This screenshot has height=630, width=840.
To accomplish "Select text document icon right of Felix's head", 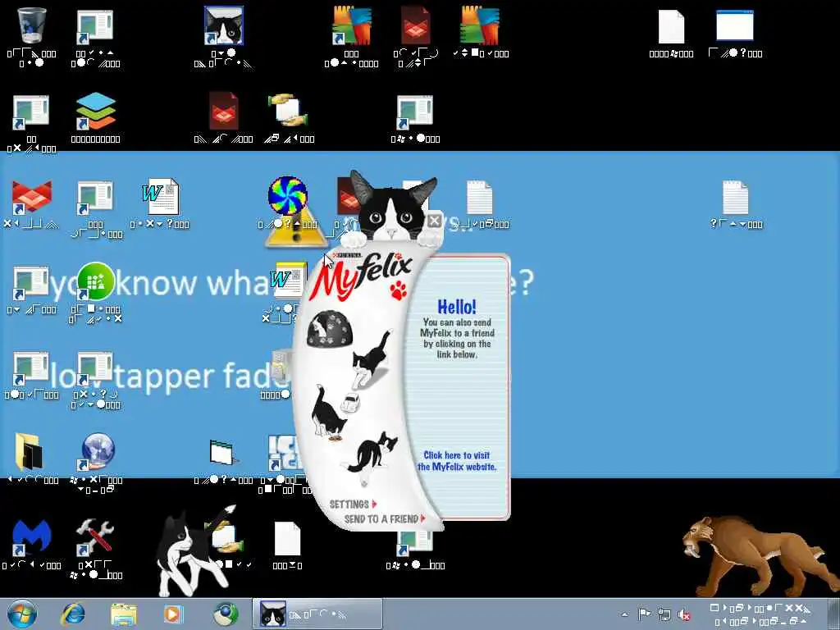I will (x=479, y=197).
